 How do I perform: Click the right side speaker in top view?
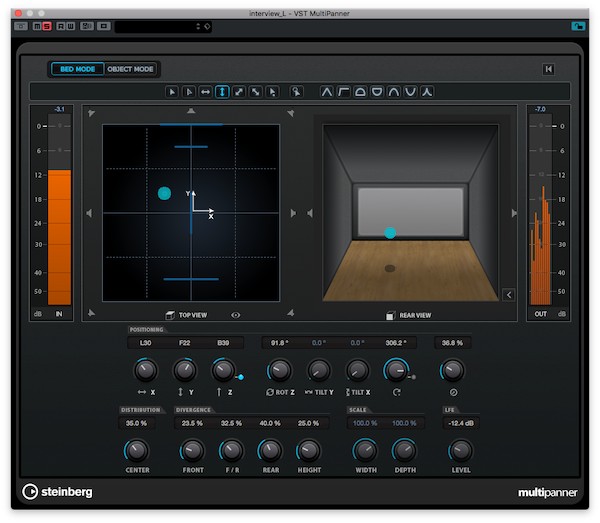pyautogui.click(x=293, y=213)
